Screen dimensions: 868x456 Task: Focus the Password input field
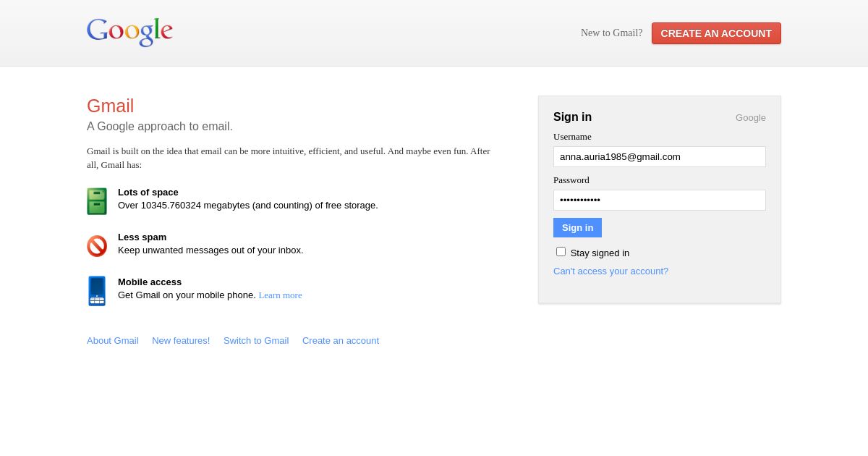coord(659,200)
